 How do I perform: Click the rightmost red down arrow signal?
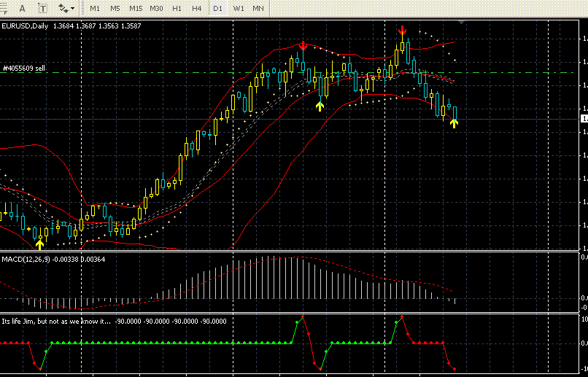[402, 31]
